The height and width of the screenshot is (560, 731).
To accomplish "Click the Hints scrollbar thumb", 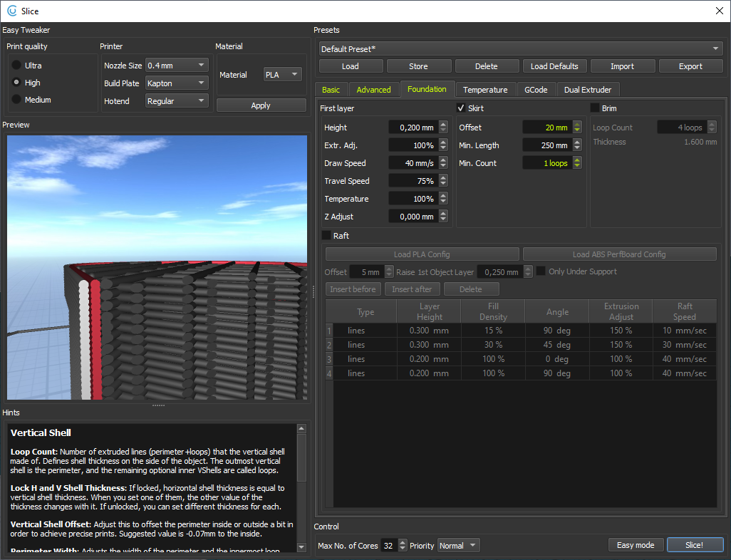I will coord(301,458).
